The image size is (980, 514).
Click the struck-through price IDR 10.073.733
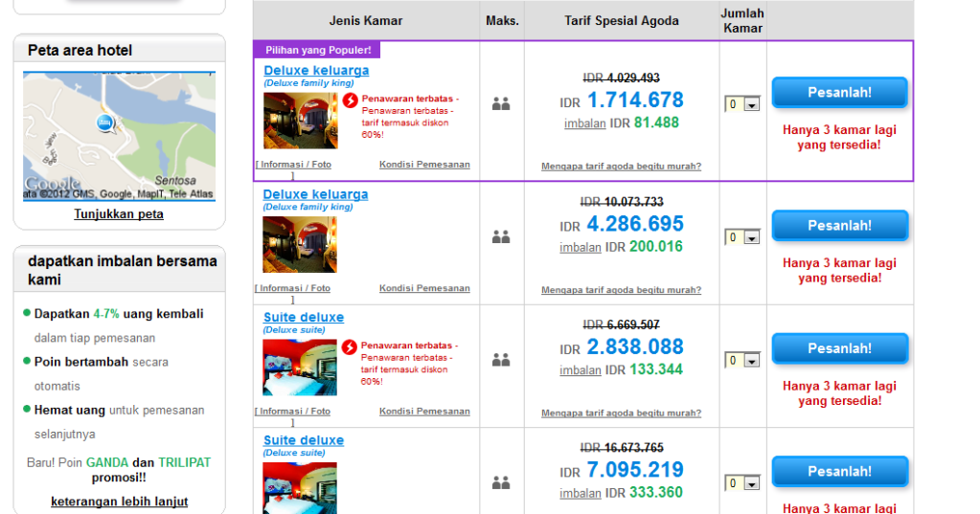tap(622, 202)
